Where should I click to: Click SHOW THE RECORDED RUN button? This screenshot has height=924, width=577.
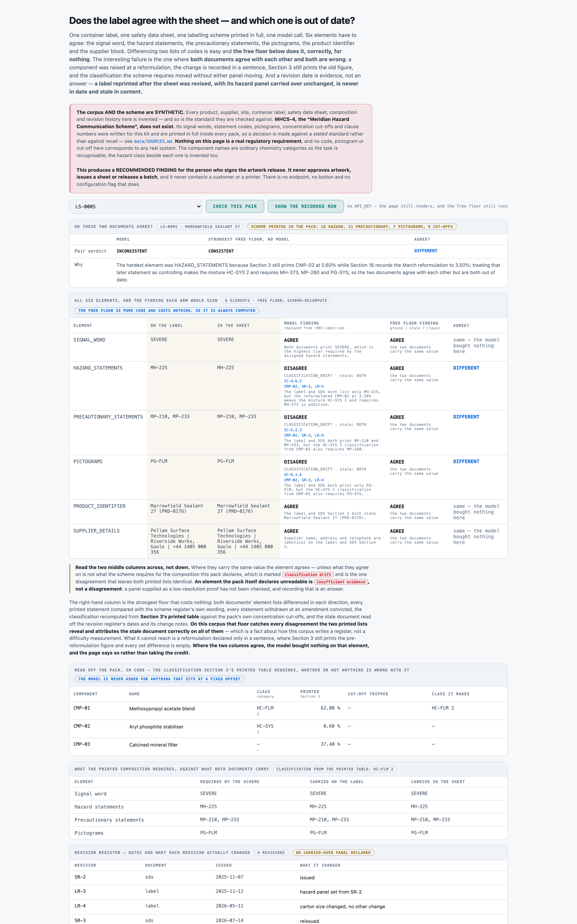click(x=305, y=207)
